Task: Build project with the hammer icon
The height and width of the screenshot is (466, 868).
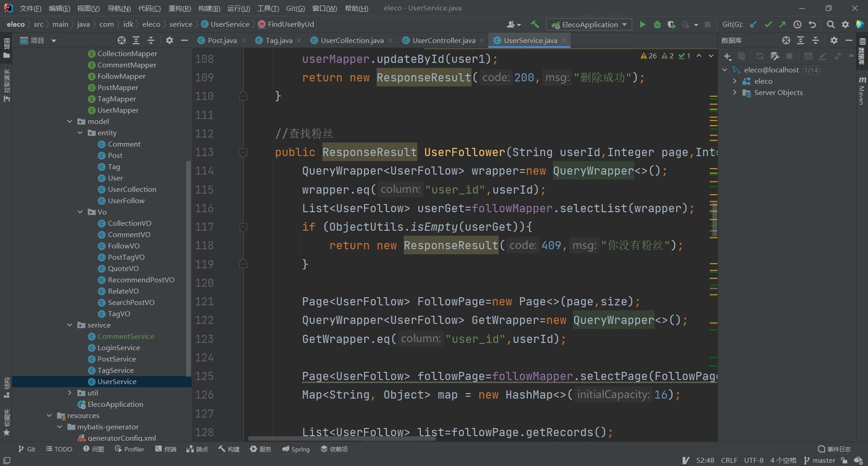Action: point(535,24)
